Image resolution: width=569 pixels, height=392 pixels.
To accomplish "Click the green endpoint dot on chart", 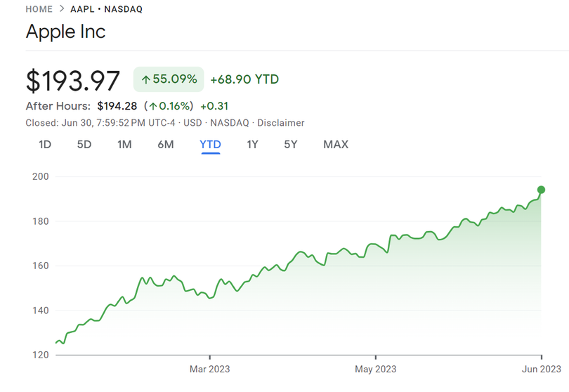I will tap(541, 190).
